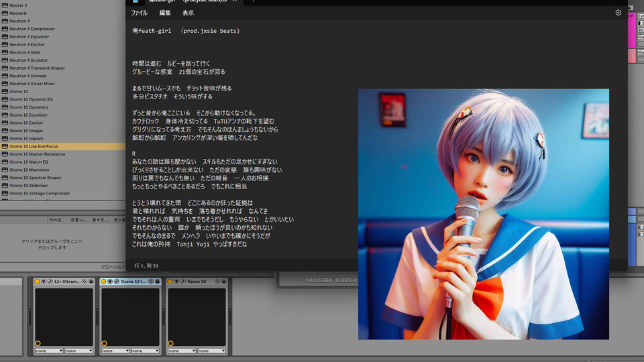Open the ファイル menu in Notepad
Image resolution: width=644 pixels, height=362 pixels.
click(140, 13)
